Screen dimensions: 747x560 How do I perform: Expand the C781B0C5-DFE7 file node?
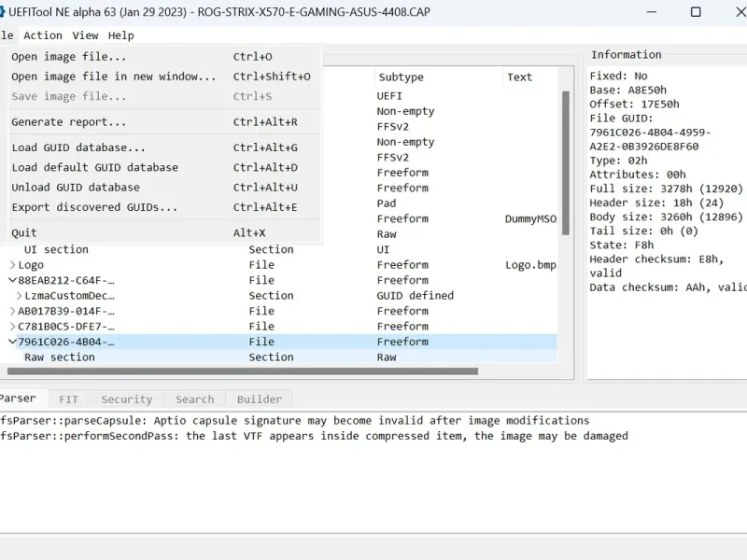tap(12, 326)
